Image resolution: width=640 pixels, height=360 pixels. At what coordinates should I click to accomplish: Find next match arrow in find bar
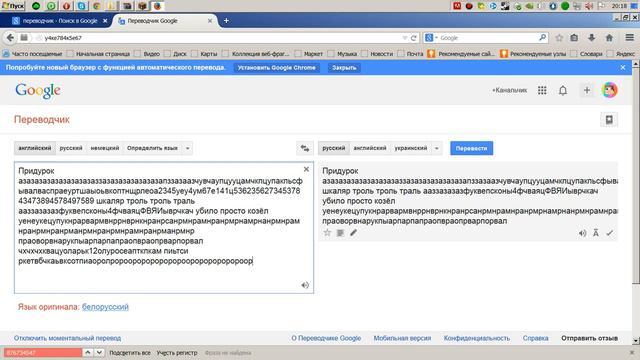(x=99, y=352)
